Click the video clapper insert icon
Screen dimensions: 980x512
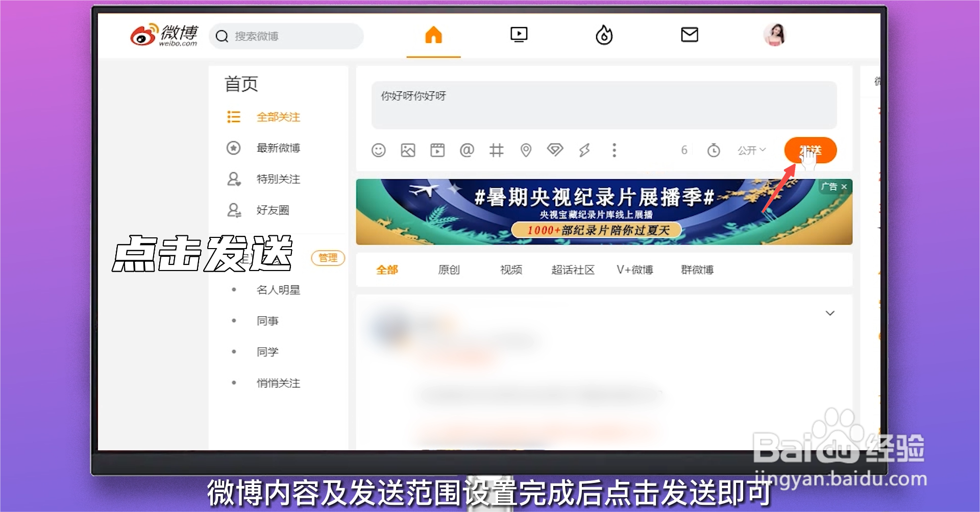pyautogui.click(x=437, y=150)
